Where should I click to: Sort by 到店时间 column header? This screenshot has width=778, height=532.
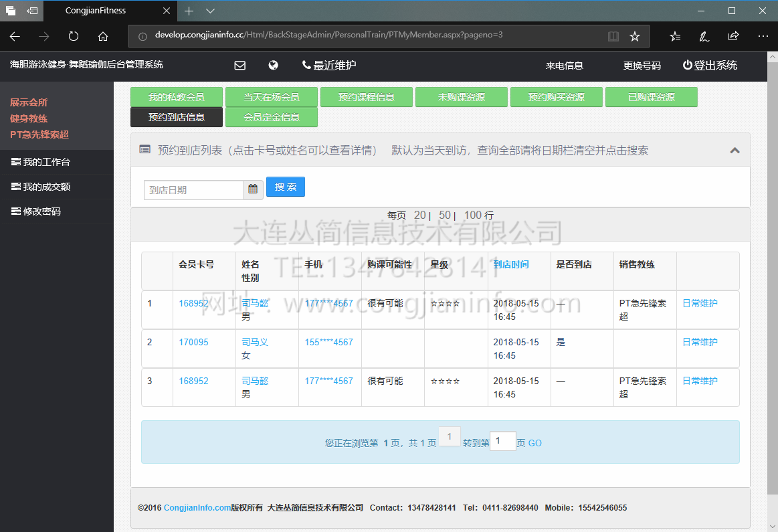tap(511, 264)
